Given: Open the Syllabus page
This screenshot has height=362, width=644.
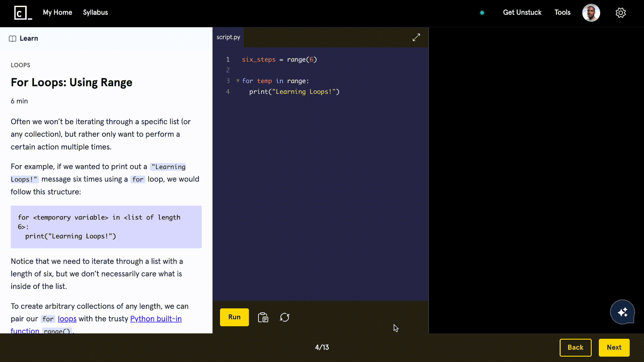Looking at the screenshot, I should [95, 13].
